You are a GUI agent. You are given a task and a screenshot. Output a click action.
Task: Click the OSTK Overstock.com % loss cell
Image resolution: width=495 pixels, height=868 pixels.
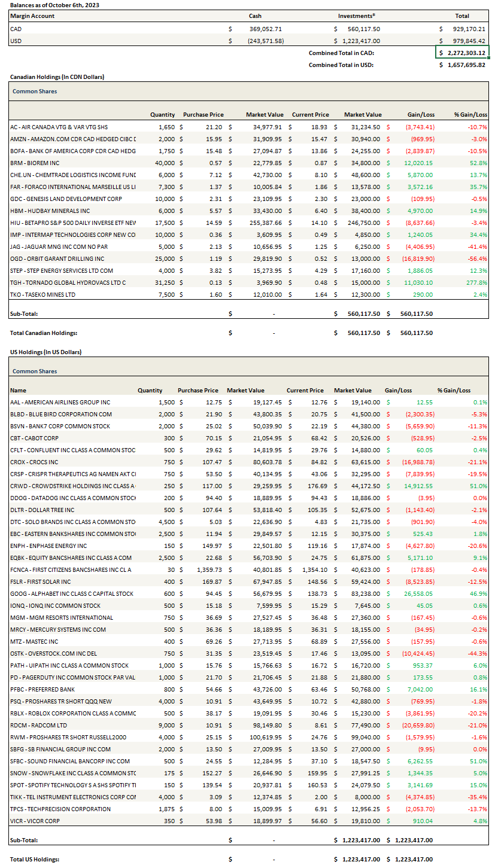coord(478,653)
